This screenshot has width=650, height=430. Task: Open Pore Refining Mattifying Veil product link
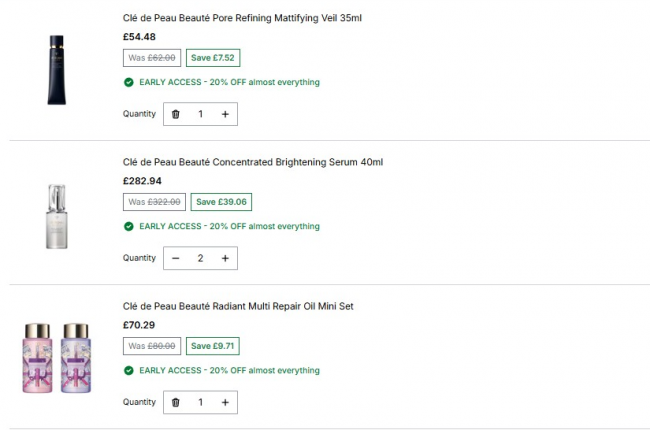(242, 18)
